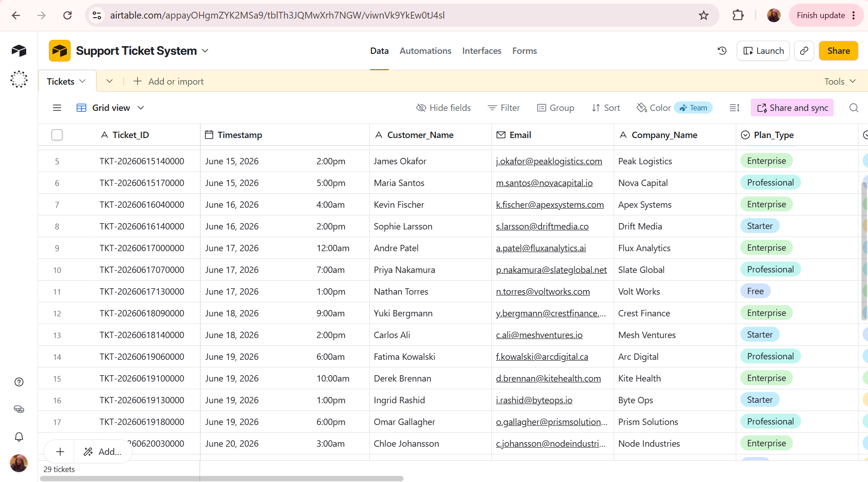Open the Filter menu
Viewport: 868px width, 482px height.
pyautogui.click(x=504, y=108)
